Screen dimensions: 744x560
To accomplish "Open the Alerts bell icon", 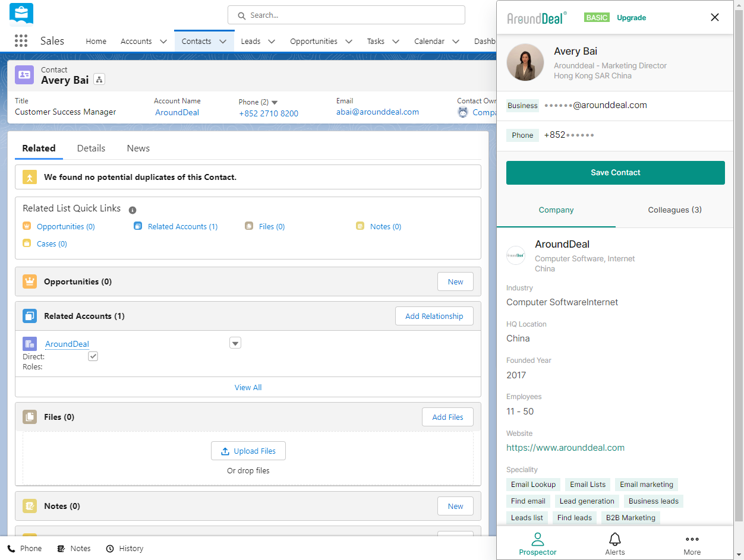I will click(615, 539).
